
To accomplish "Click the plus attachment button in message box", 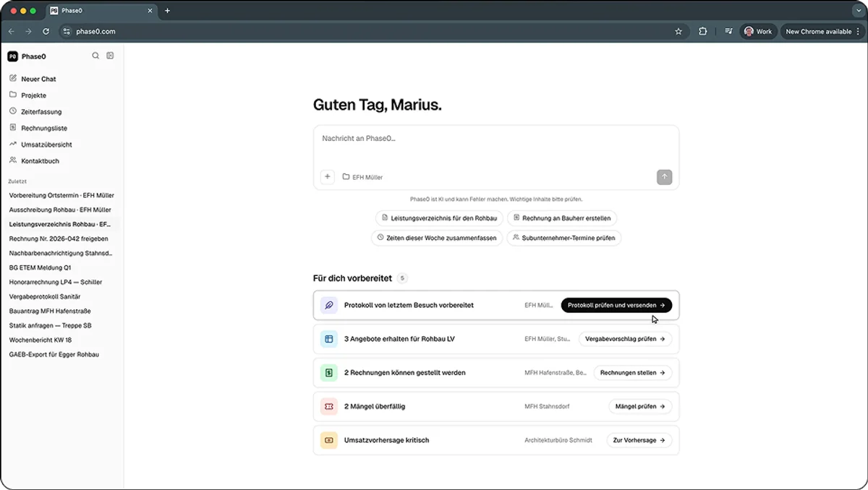I will [x=327, y=176].
